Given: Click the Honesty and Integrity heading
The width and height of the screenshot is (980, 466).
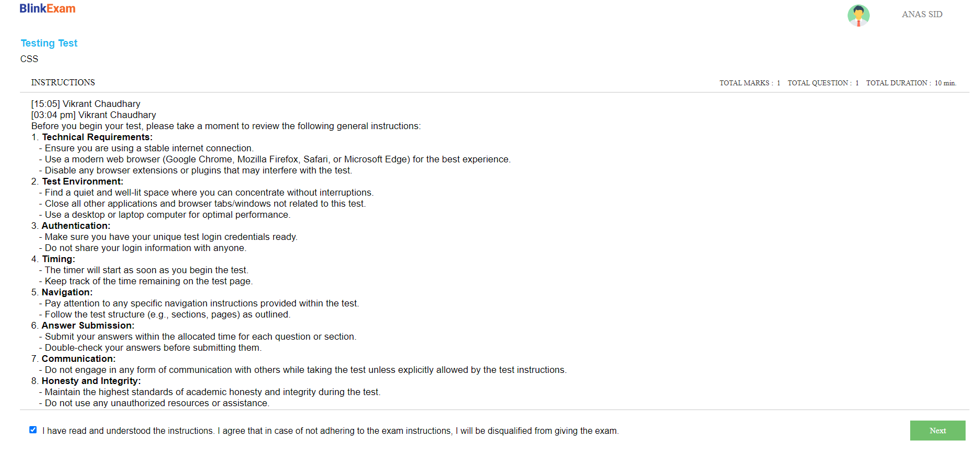Looking at the screenshot, I should [x=91, y=381].
